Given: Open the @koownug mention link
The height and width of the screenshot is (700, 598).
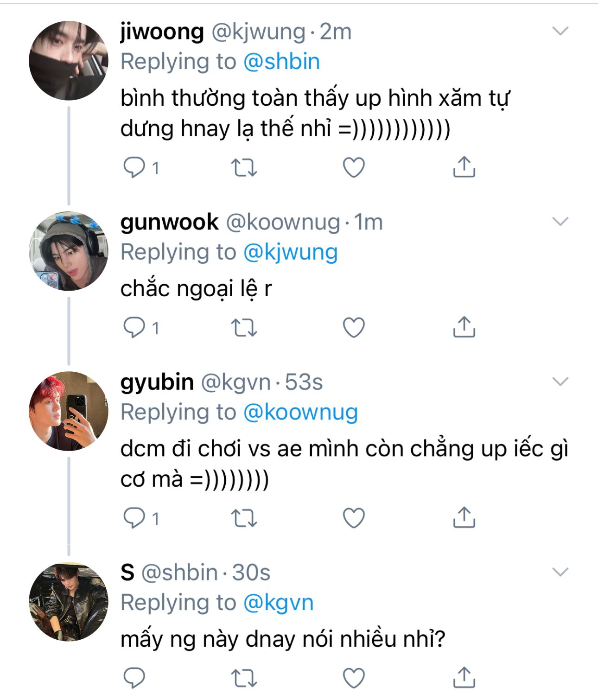Looking at the screenshot, I should pos(300,412).
